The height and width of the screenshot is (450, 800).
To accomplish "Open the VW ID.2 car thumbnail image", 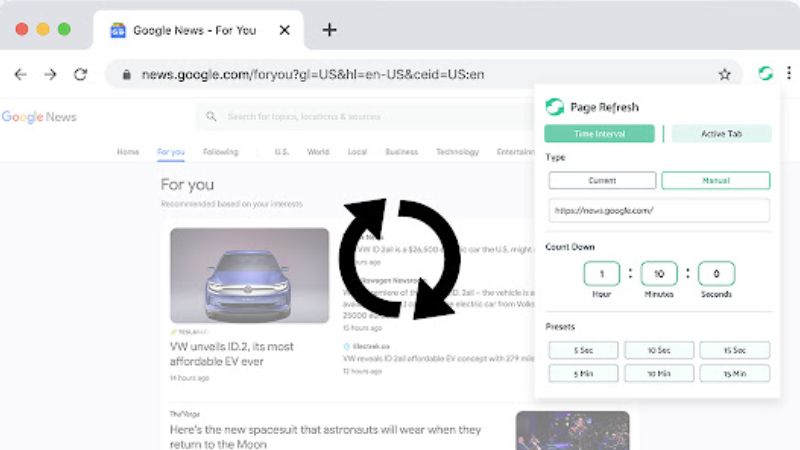I will (x=249, y=276).
